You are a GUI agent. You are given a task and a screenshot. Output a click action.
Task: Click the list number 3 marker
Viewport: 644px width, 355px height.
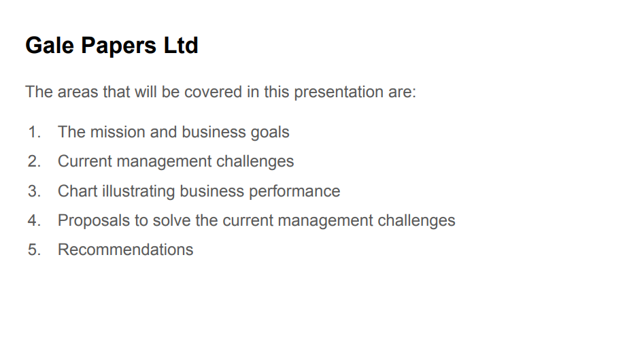click(x=34, y=191)
